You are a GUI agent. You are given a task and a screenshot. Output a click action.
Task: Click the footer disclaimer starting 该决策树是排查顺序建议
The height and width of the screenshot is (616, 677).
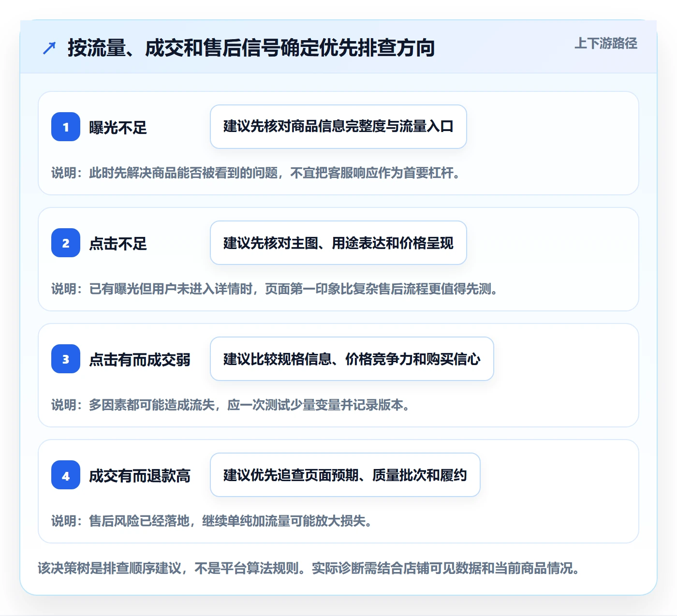309,568
